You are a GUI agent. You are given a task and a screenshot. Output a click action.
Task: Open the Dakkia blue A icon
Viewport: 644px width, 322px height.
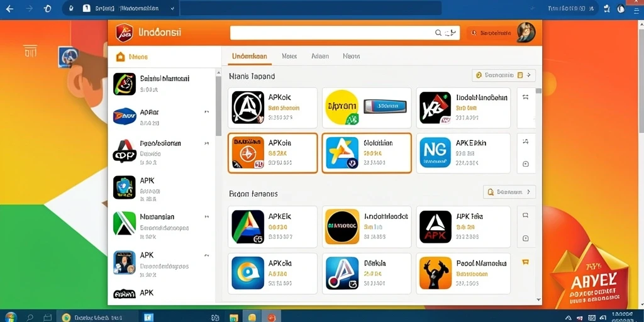(x=341, y=273)
